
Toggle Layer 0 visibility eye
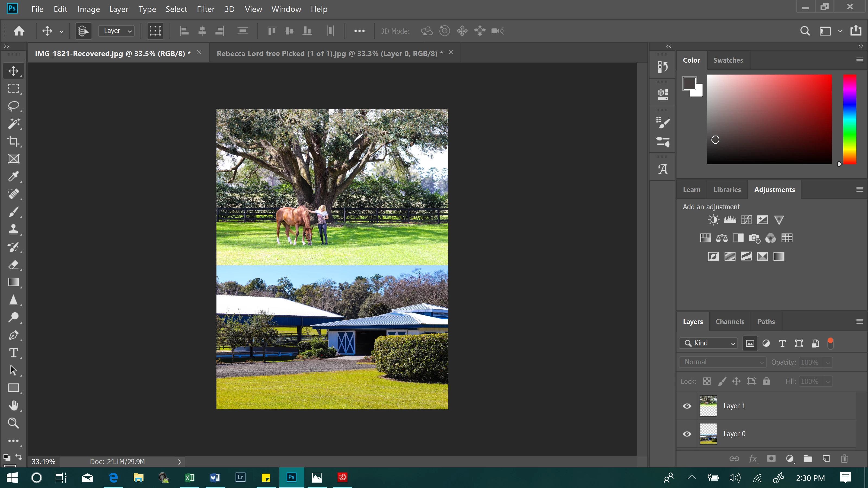point(687,434)
